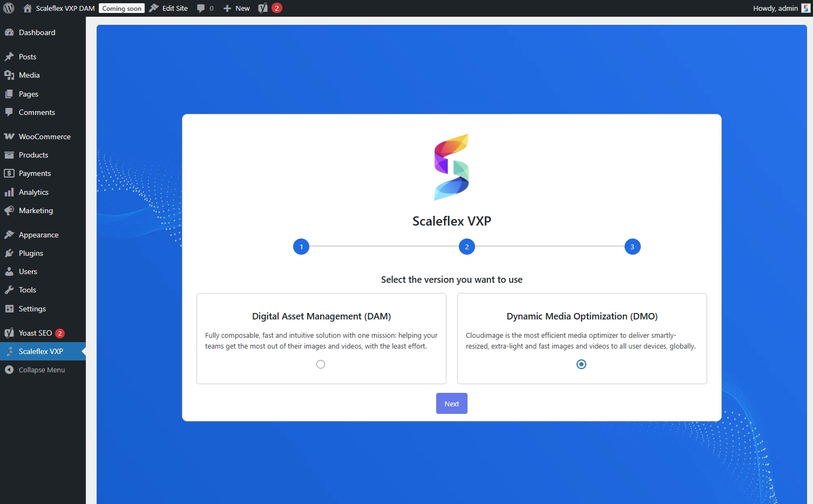The image size is (813, 504).
Task: Click the Yoast SEO icon in top bar
Action: click(263, 8)
